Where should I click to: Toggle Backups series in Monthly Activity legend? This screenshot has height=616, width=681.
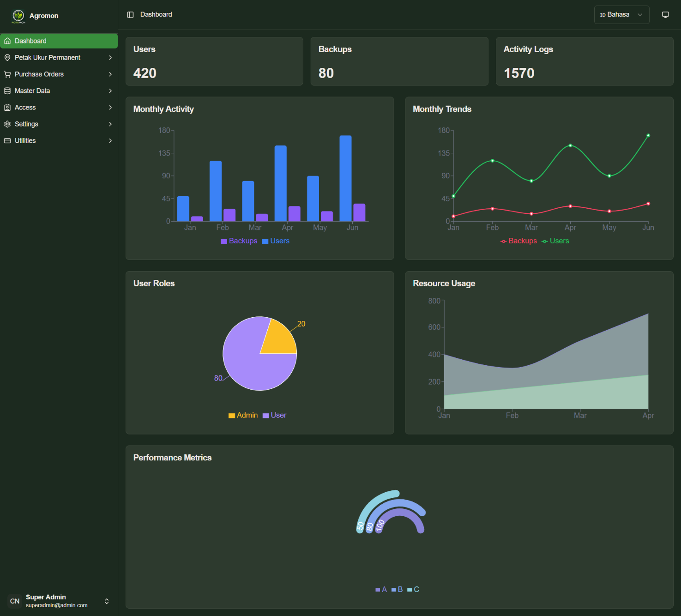239,241
